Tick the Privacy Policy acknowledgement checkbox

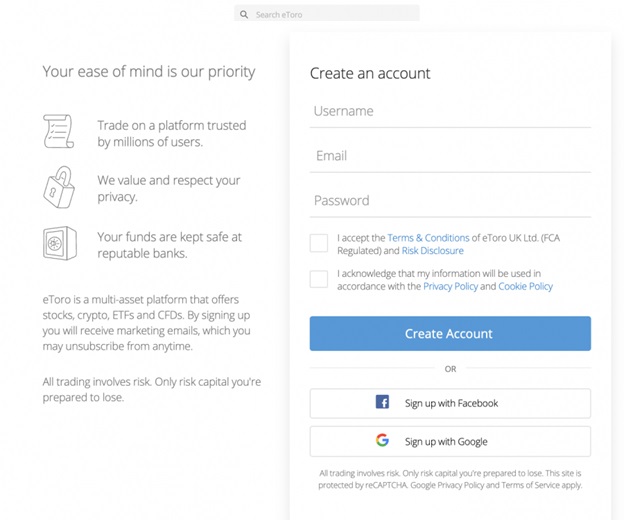tap(319, 279)
